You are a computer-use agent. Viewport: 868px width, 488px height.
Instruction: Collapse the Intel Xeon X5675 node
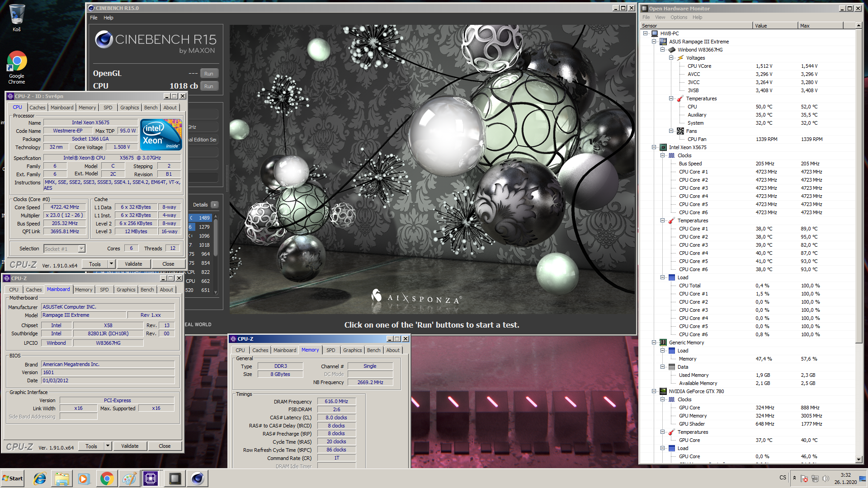(x=654, y=147)
